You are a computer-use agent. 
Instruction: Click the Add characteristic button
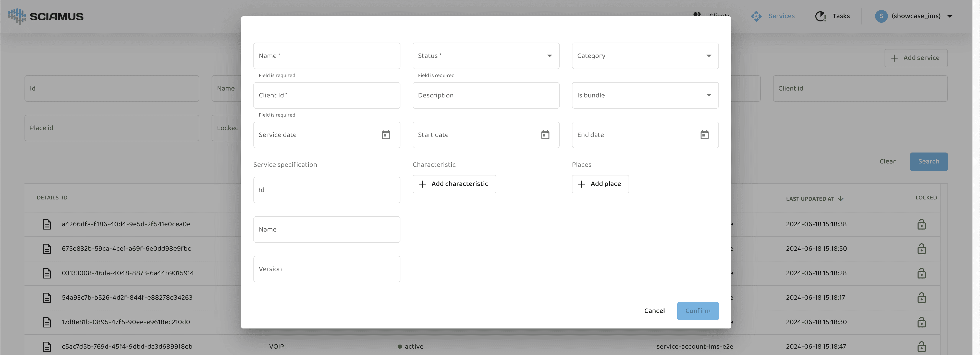pyautogui.click(x=454, y=184)
